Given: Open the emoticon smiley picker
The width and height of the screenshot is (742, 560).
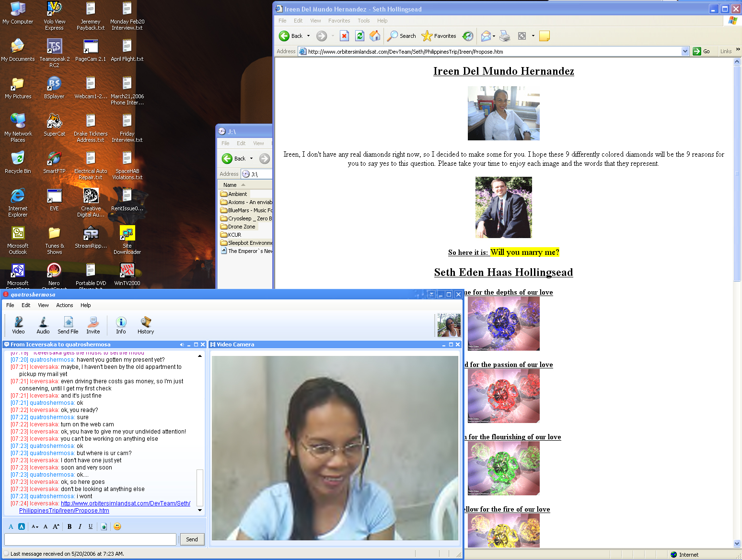Looking at the screenshot, I should [117, 526].
